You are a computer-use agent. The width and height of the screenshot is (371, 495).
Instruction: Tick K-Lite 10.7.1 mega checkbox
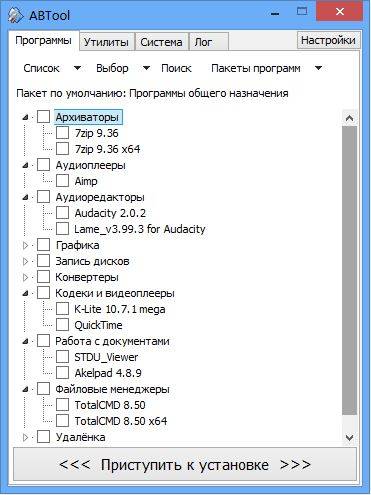click(62, 309)
